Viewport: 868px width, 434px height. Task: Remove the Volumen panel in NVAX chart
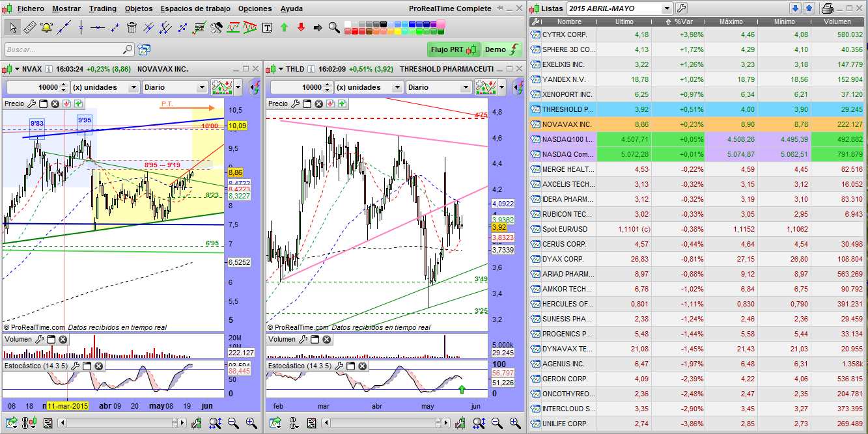[x=63, y=339]
